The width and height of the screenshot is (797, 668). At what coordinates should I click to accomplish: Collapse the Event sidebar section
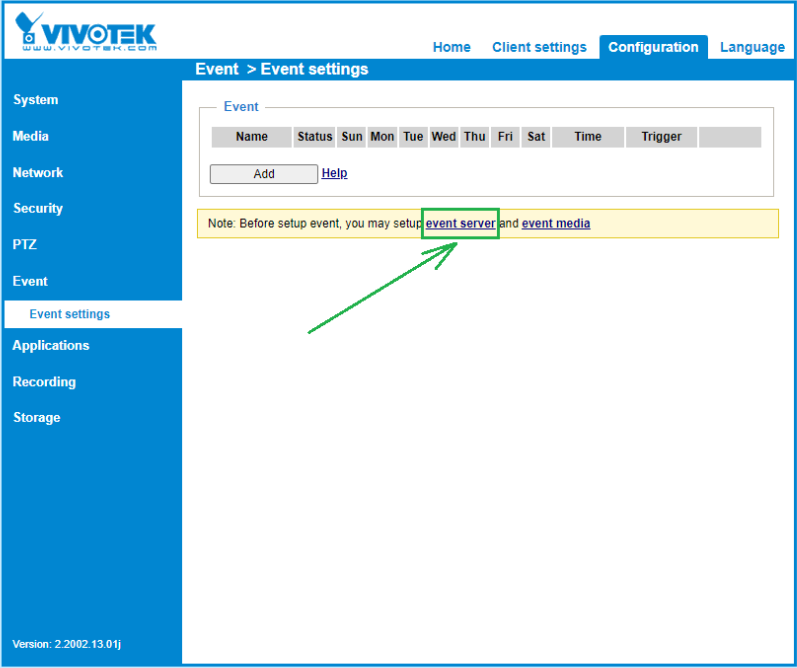(30, 281)
